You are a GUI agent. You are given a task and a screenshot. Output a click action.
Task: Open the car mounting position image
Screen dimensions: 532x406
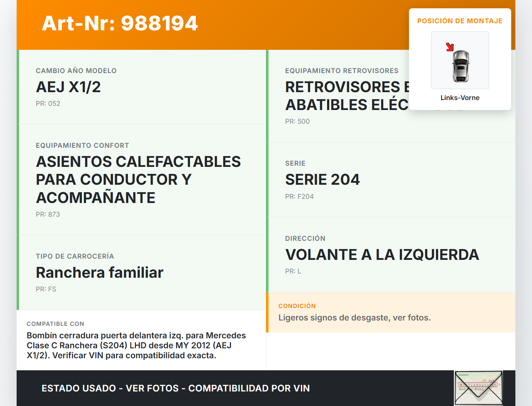(460, 60)
